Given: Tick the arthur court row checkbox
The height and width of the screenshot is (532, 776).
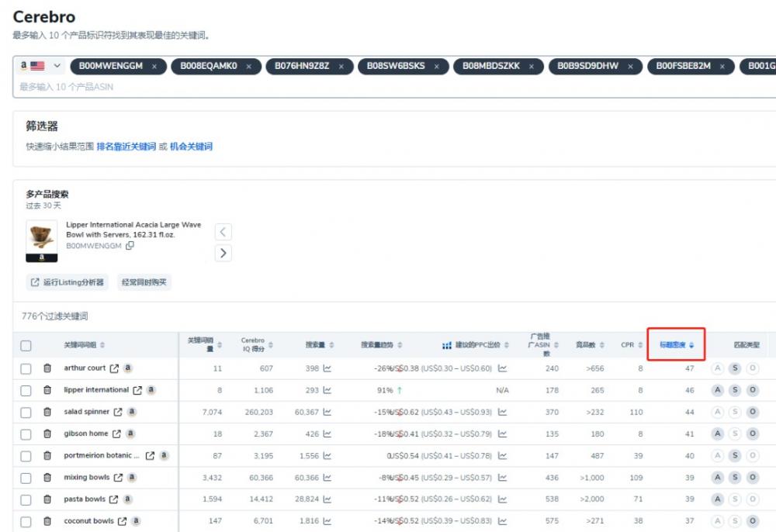Looking at the screenshot, I should click(26, 369).
